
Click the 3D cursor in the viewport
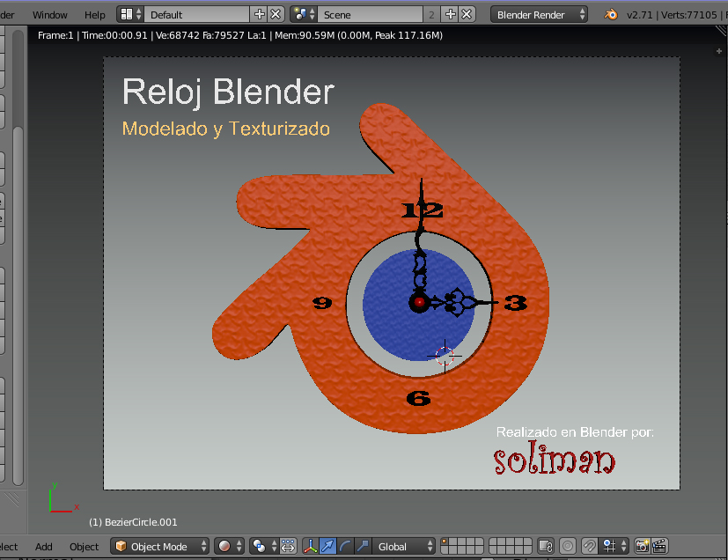click(445, 356)
